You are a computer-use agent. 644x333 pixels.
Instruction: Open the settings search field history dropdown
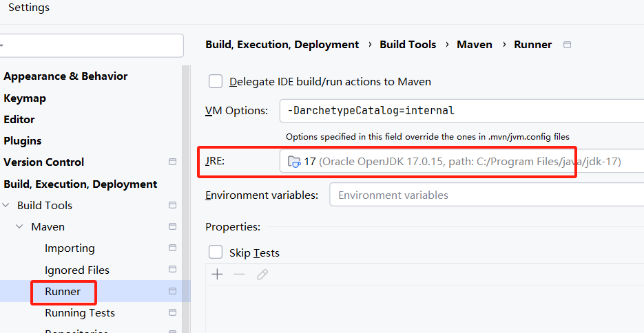[1, 45]
